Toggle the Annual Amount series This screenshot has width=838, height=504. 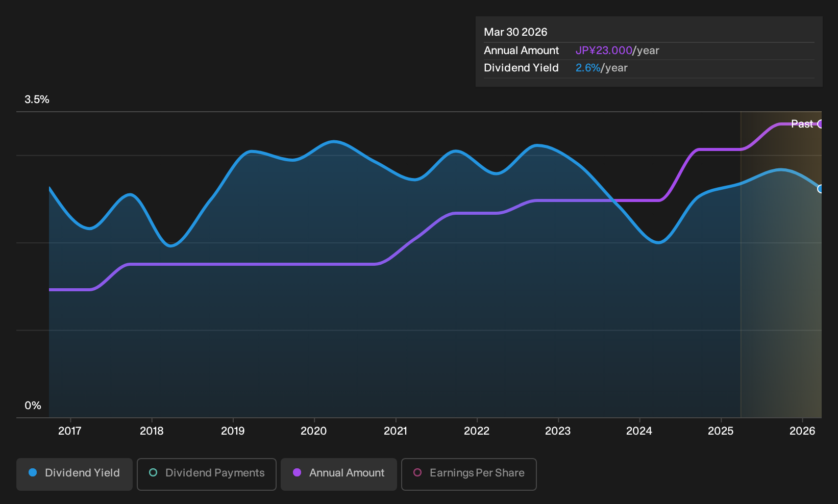coord(339,474)
